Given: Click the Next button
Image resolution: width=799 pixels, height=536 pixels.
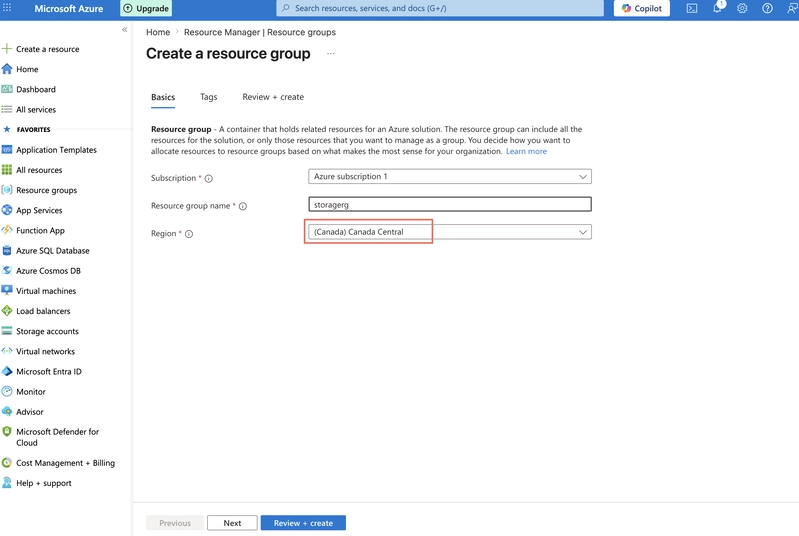Looking at the screenshot, I should (x=232, y=523).
